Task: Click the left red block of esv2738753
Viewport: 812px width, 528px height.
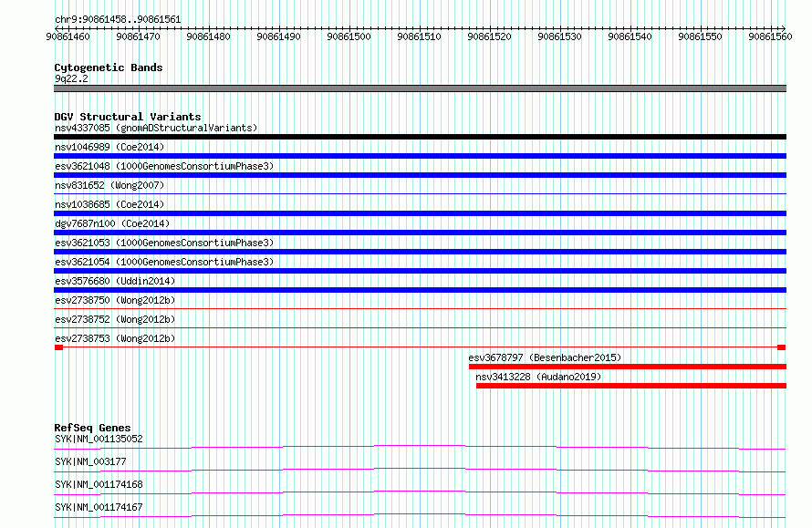Action: 58,347
